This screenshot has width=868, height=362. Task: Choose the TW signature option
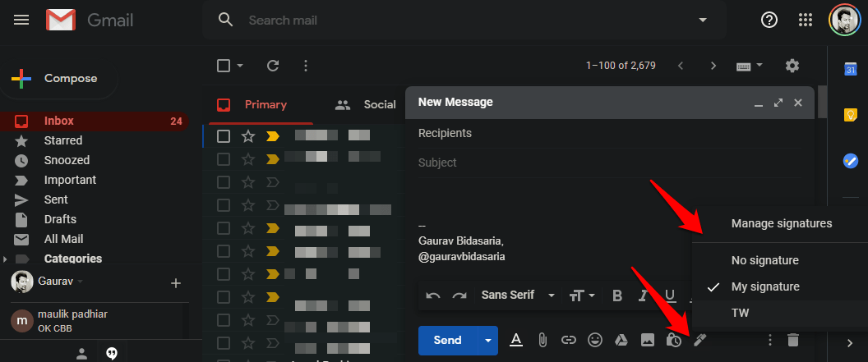click(740, 313)
